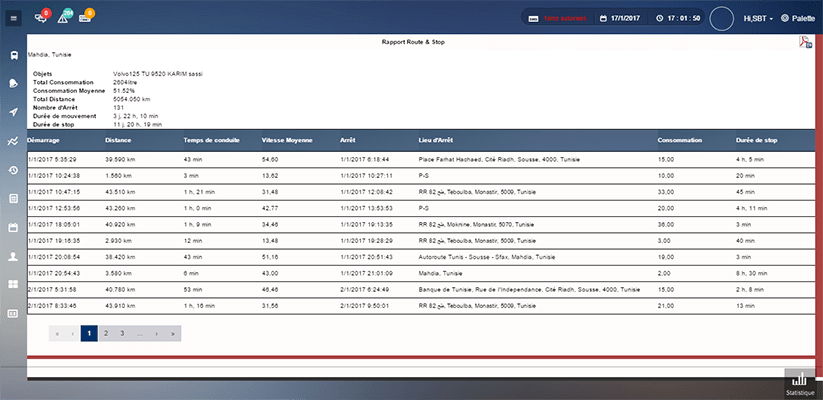823x400 pixels.
Task: Expand the Hi,SBT user dropdown
Action: (757, 18)
